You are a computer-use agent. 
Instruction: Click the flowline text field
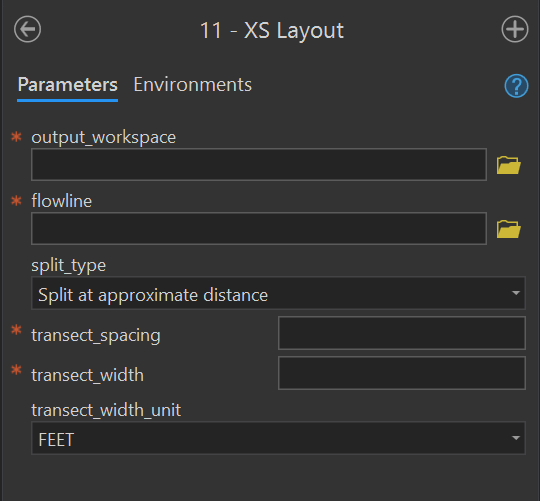point(259,229)
